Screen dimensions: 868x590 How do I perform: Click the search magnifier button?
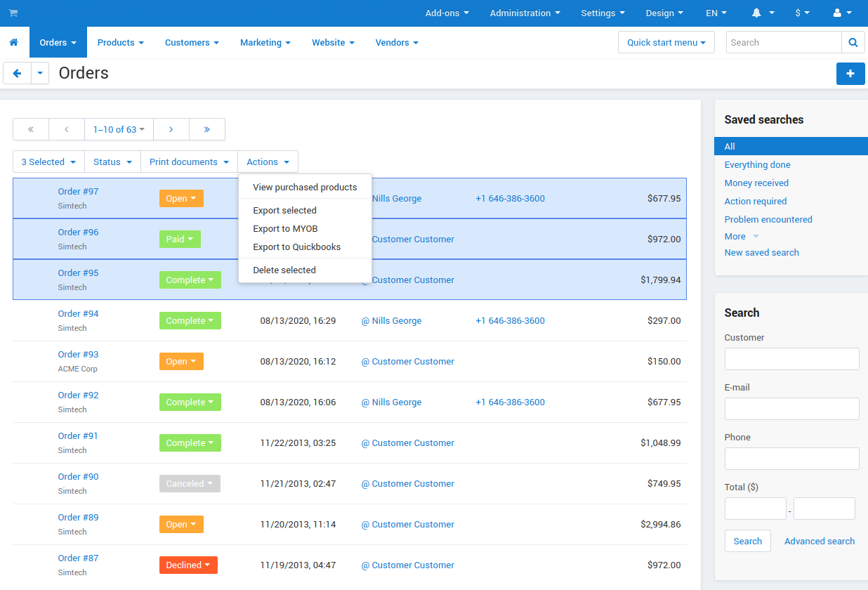point(853,42)
